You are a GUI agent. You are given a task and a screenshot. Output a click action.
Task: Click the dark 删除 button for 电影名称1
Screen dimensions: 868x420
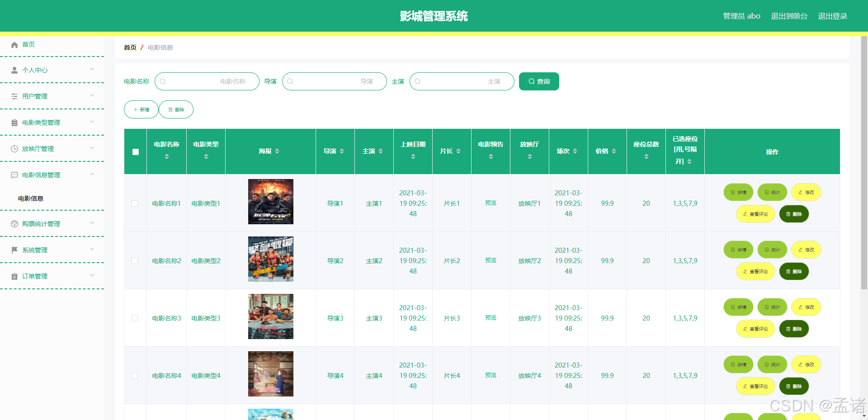(794, 214)
